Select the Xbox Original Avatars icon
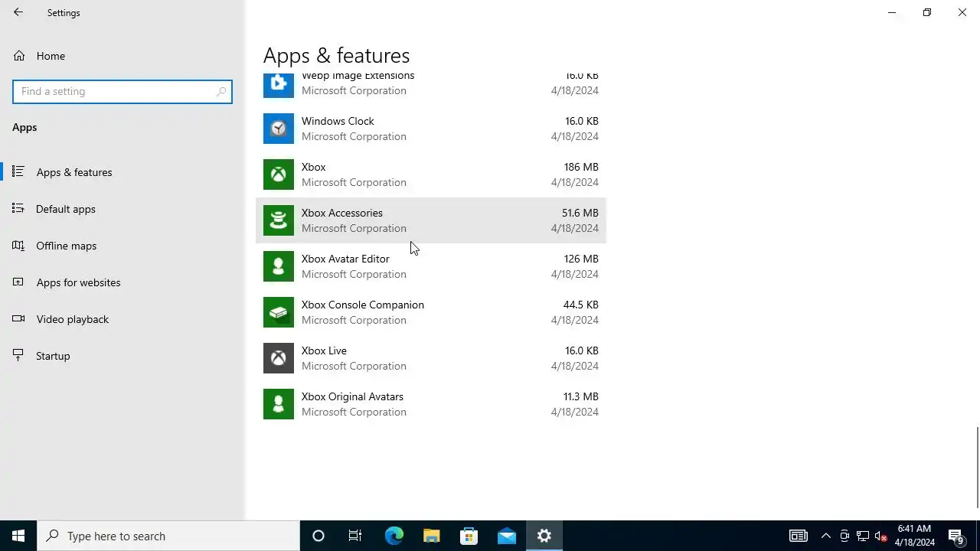The width and height of the screenshot is (980, 551). coord(279,404)
